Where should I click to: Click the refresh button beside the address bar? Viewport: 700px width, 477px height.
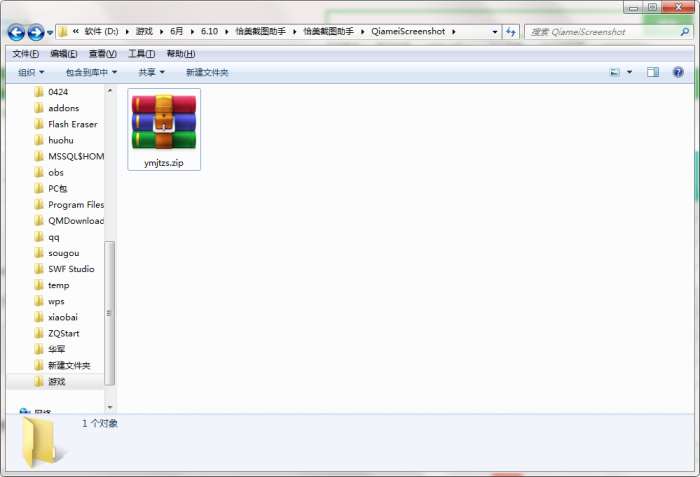(x=511, y=32)
